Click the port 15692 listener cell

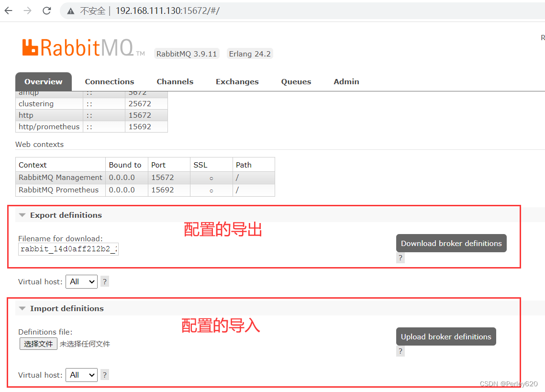146,127
